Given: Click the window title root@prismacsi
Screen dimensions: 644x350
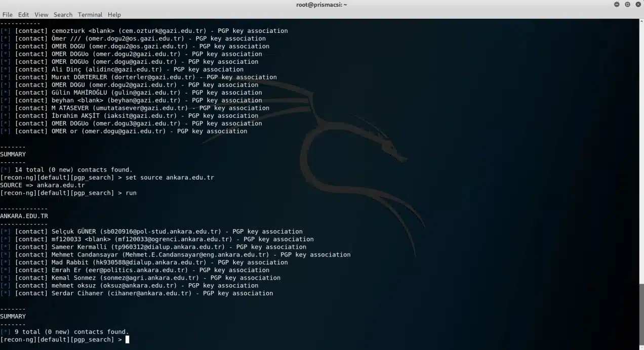Looking at the screenshot, I should (322, 5).
